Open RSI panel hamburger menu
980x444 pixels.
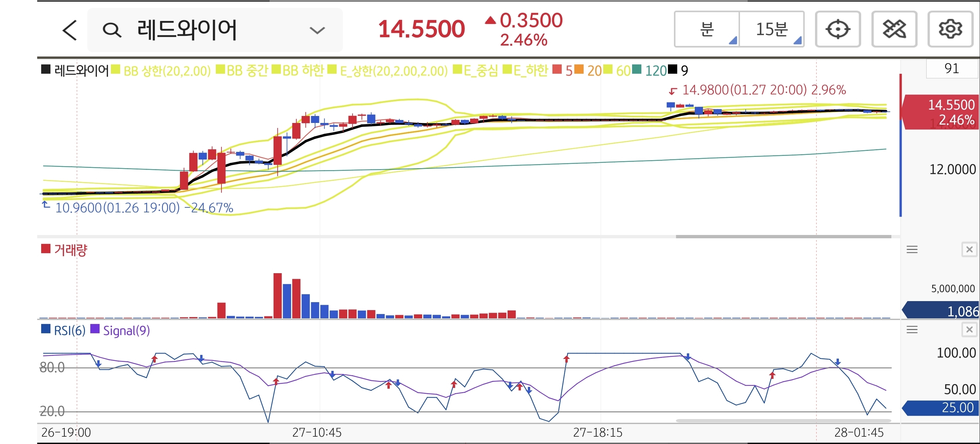coord(912,329)
